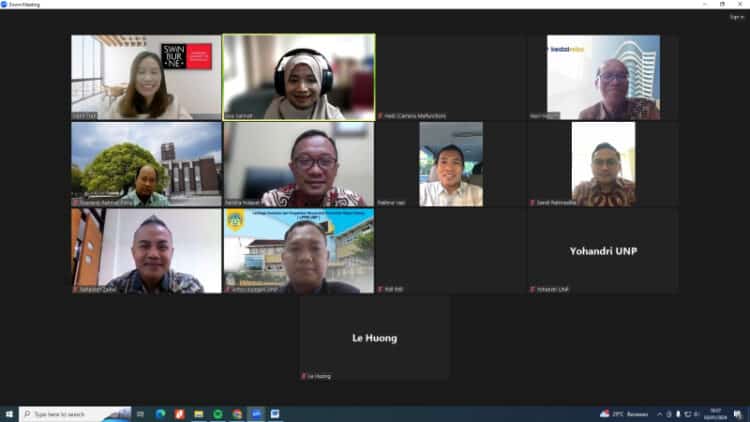Viewport: 750px width, 422px height.
Task: Open the weather widget on the taskbar
Action: pyautogui.click(x=624, y=414)
